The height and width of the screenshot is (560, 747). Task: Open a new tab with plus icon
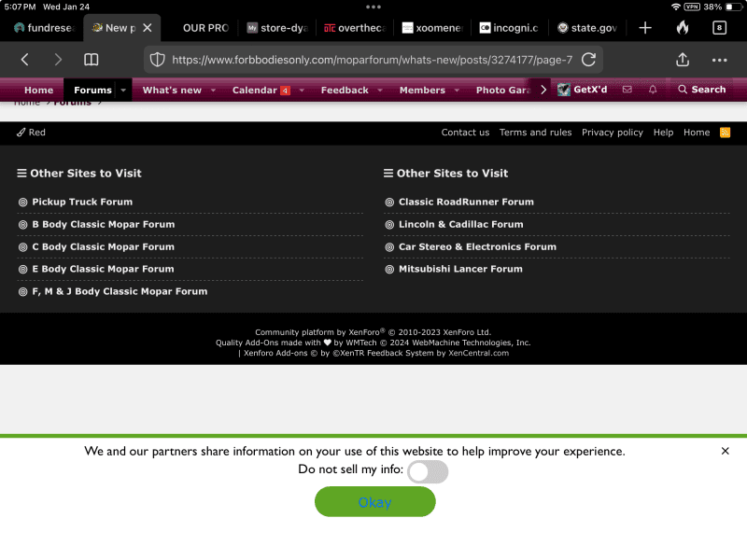coord(645,28)
